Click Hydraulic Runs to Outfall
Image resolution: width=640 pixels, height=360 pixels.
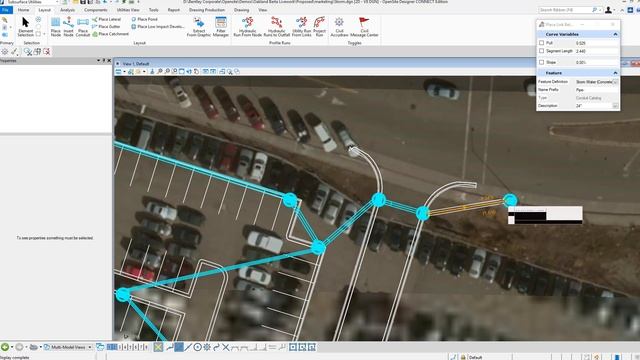click(x=276, y=27)
